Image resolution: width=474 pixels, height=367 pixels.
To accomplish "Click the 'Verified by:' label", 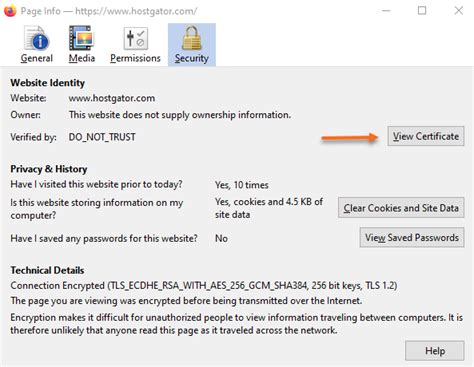I will pos(33,137).
